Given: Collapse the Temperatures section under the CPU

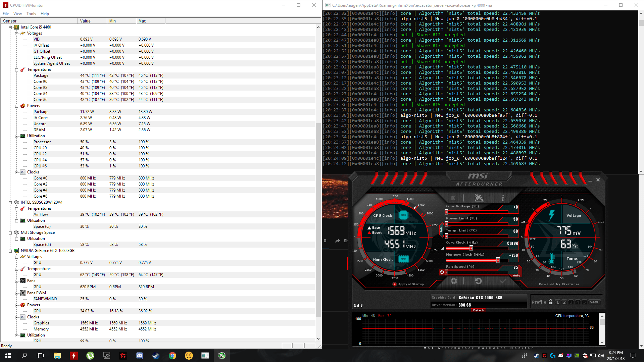Looking at the screenshot, I should pyautogui.click(x=16, y=69).
